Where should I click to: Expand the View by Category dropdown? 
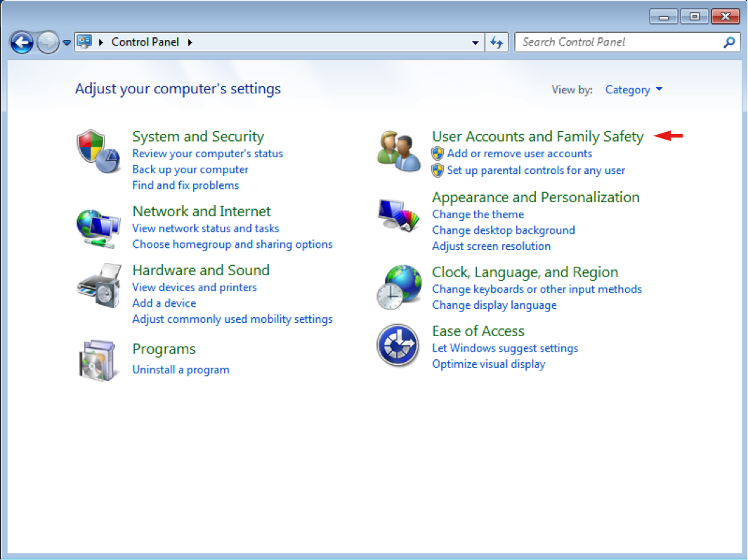(634, 90)
